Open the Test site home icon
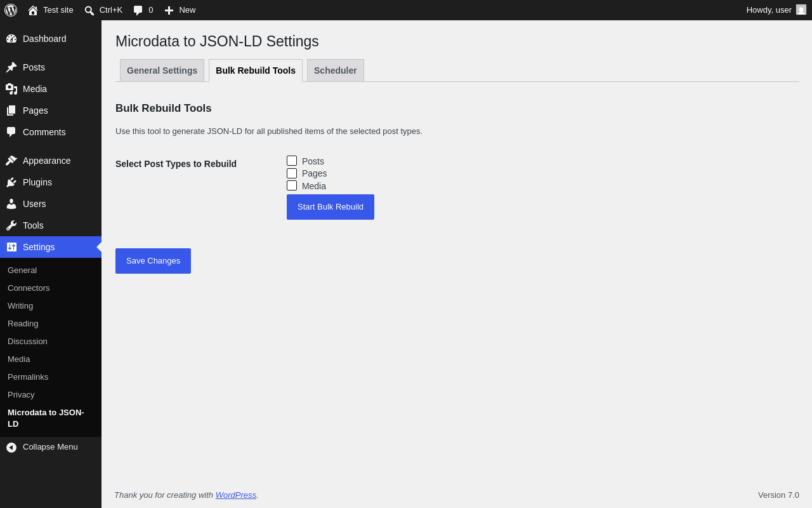812x508 pixels. pos(33,10)
